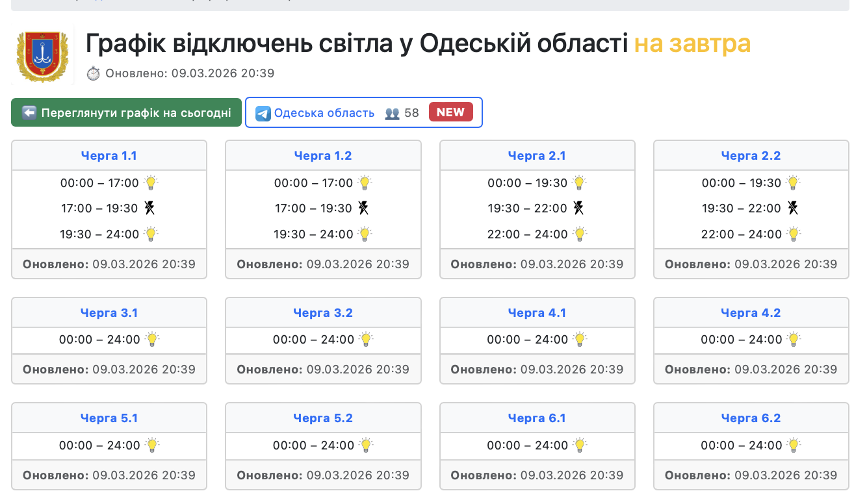Open the Черга 2.1 queue link
Image resolution: width=867 pixels, height=504 pixels.
537,156
